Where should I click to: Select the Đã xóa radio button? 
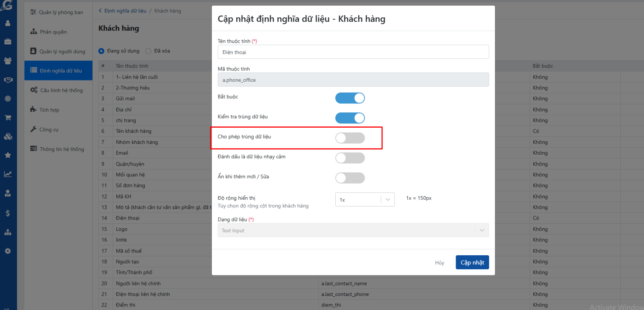pos(149,51)
